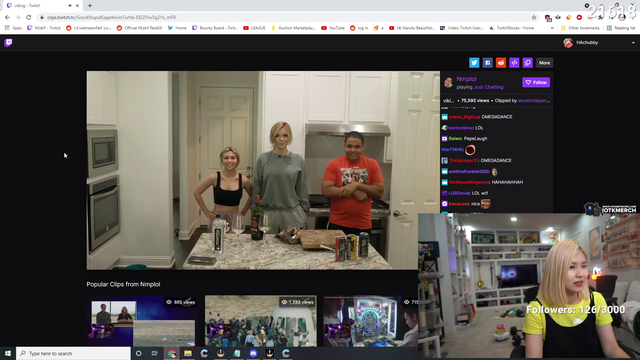640x360 pixels.
Task: Open the Video Twitch User bookmark
Action: pos(462,28)
